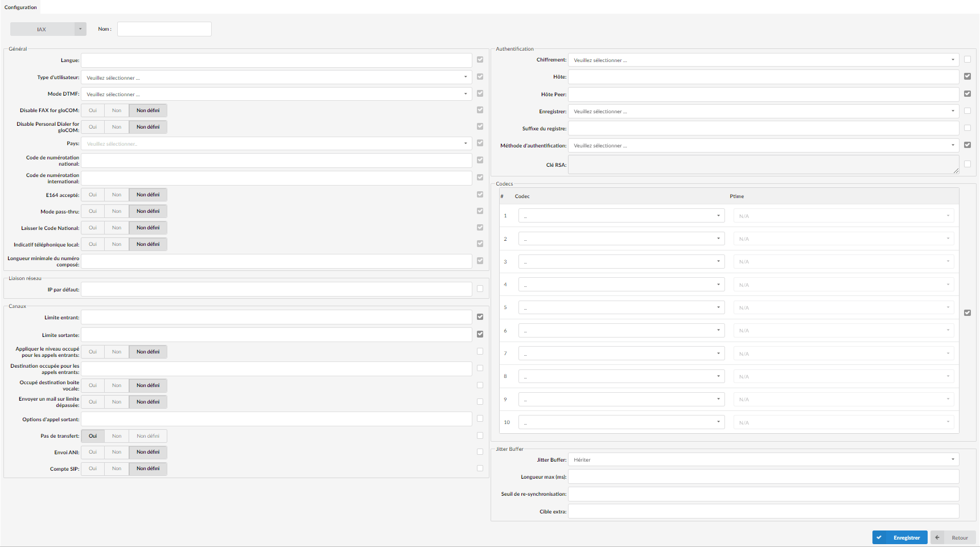Toggle checkbox next to Suffixe du registre
Image resolution: width=980 pixels, height=547 pixels.
(967, 128)
